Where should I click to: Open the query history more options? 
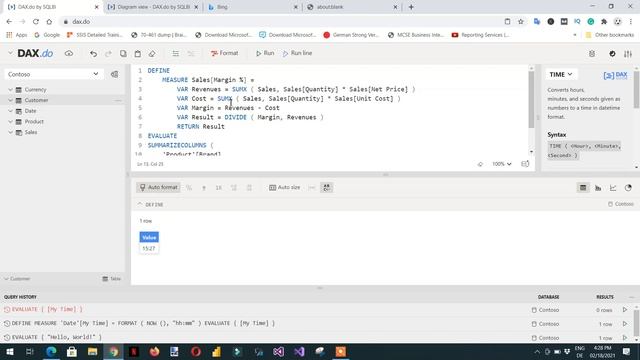pyautogui.click(x=631, y=297)
